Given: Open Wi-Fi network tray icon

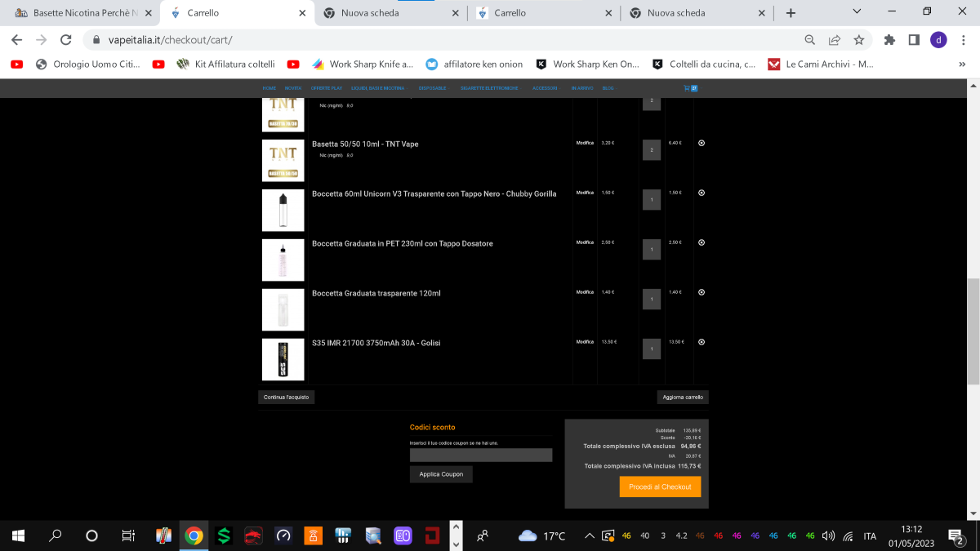Looking at the screenshot, I should pos(848,536).
